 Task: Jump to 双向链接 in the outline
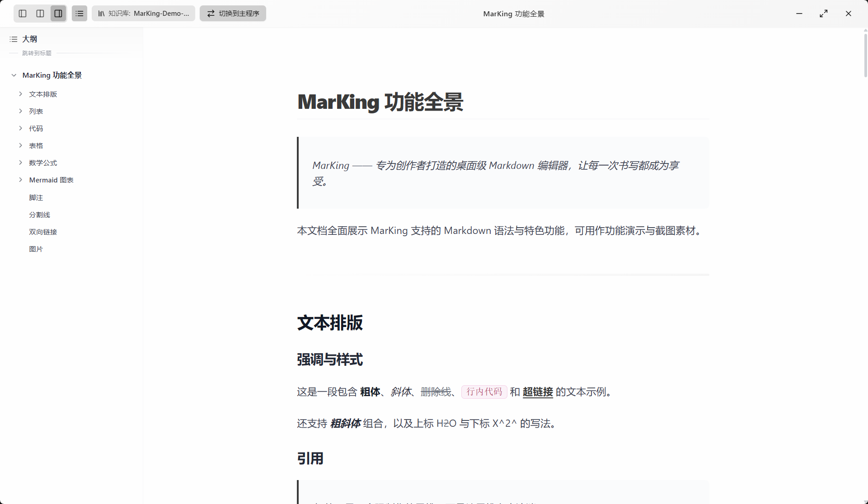coord(43,232)
